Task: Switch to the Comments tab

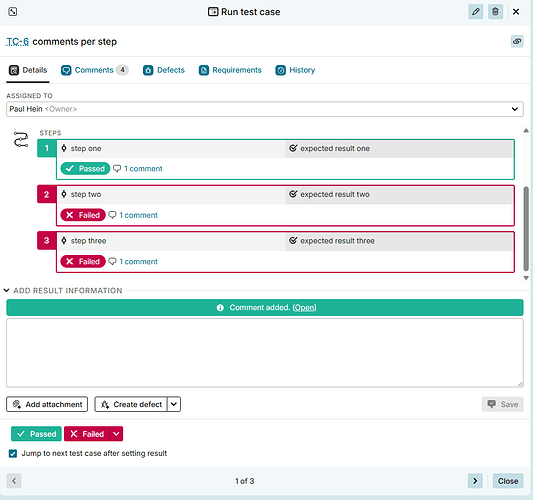Action: [94, 70]
